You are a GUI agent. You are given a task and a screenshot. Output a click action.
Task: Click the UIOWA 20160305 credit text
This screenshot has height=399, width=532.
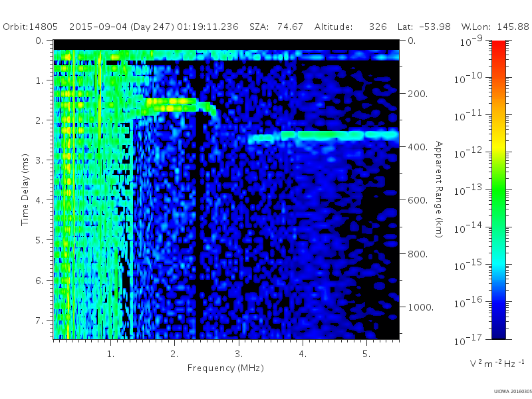(x=512, y=392)
